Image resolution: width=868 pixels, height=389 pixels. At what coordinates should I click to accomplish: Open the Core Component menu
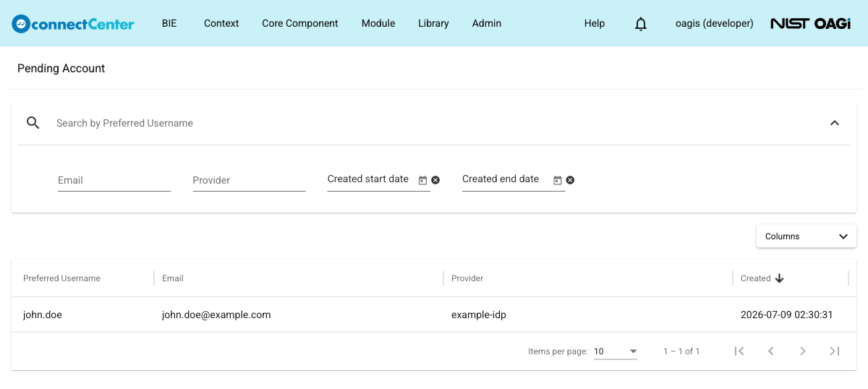coord(300,23)
